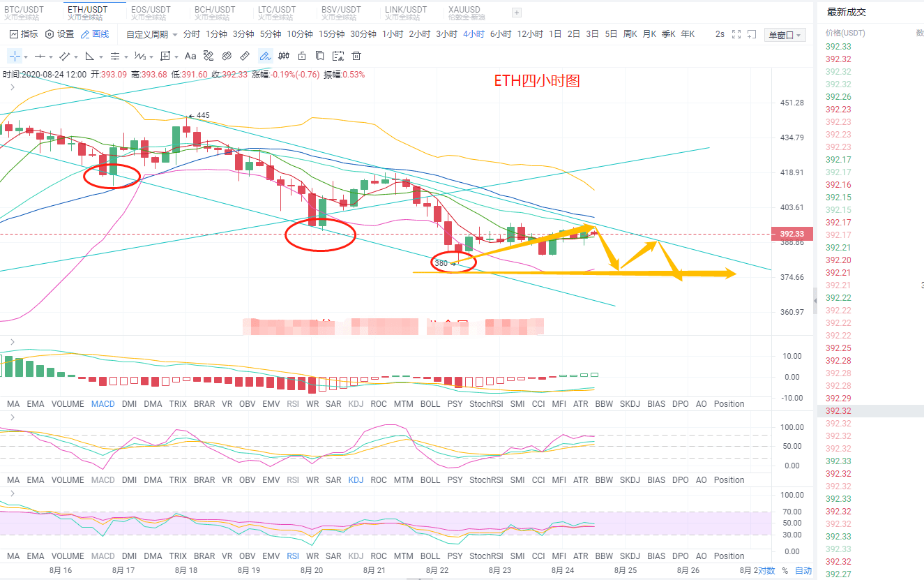Click the 2s refresh interval
Viewport: 924px width, 580px height.
coord(720,34)
